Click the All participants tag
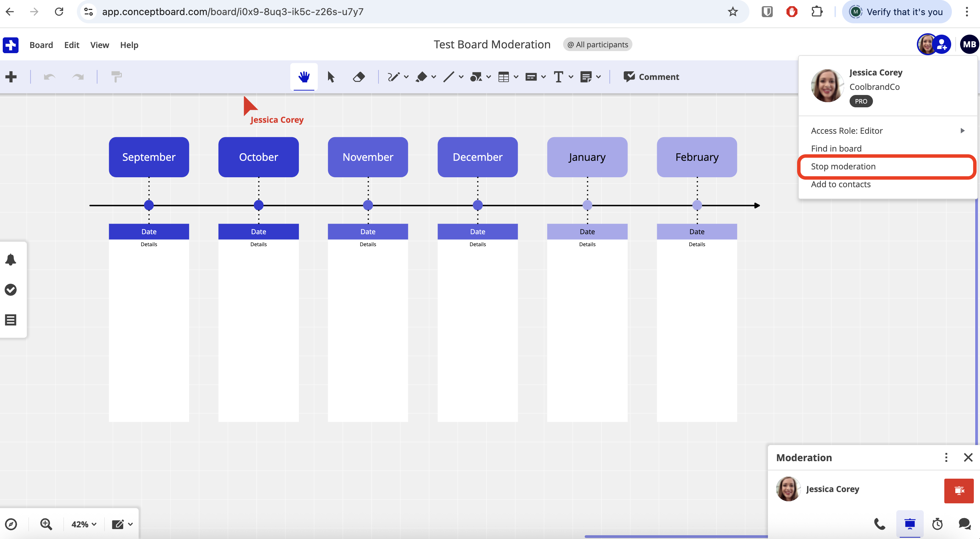Viewport: 980px width, 539px height. tap(598, 45)
